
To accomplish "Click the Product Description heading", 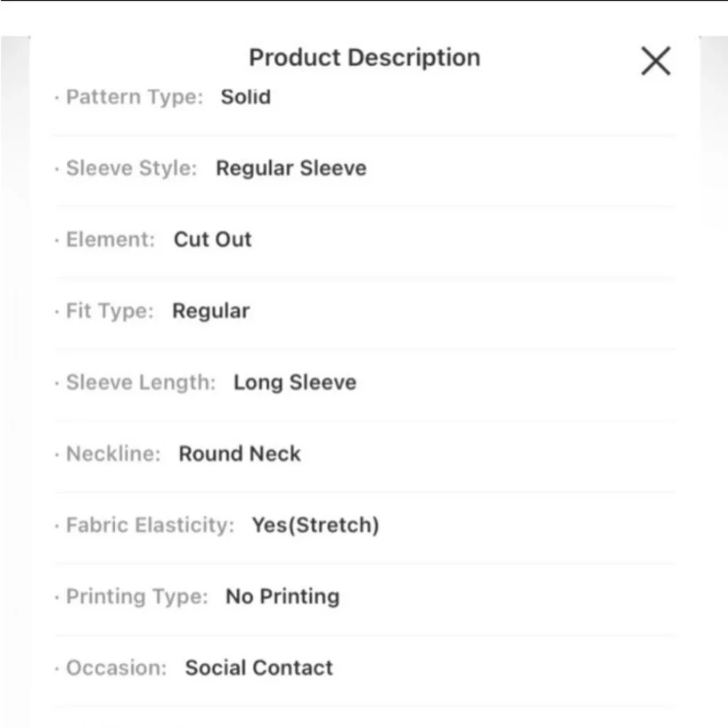I will 364,58.
